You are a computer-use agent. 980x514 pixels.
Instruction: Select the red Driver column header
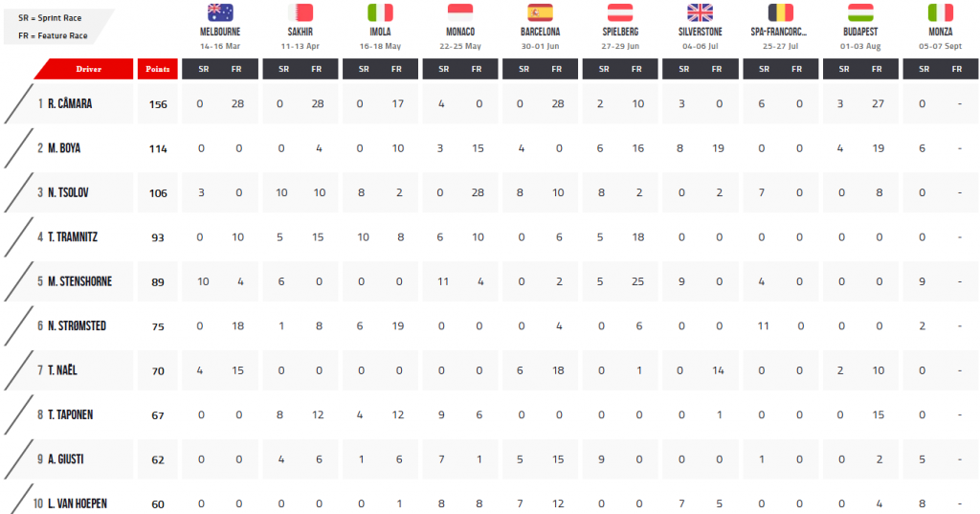[x=84, y=69]
